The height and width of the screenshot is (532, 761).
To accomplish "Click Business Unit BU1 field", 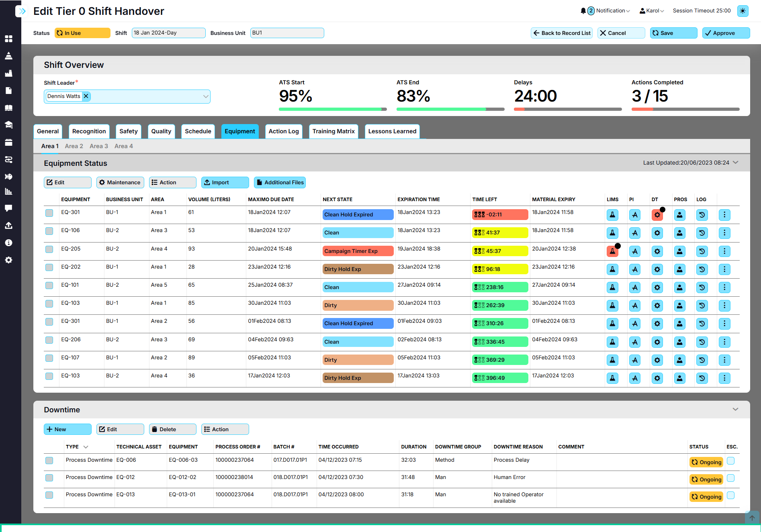I will pos(287,33).
